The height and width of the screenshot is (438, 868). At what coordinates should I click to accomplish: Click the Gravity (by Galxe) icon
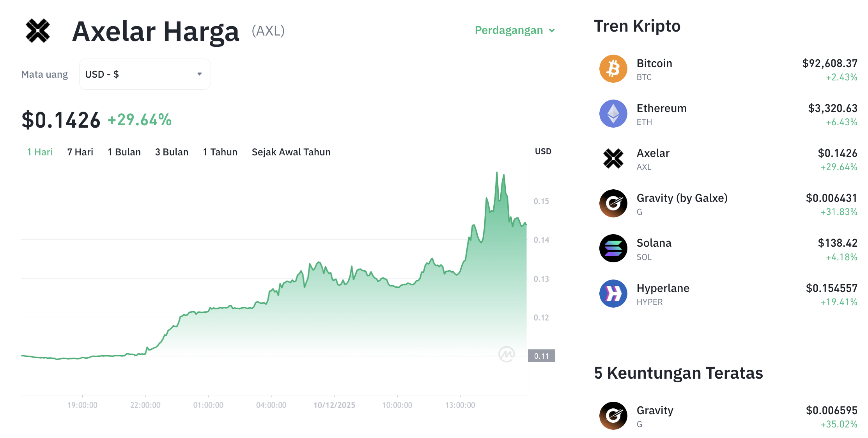pyautogui.click(x=613, y=203)
